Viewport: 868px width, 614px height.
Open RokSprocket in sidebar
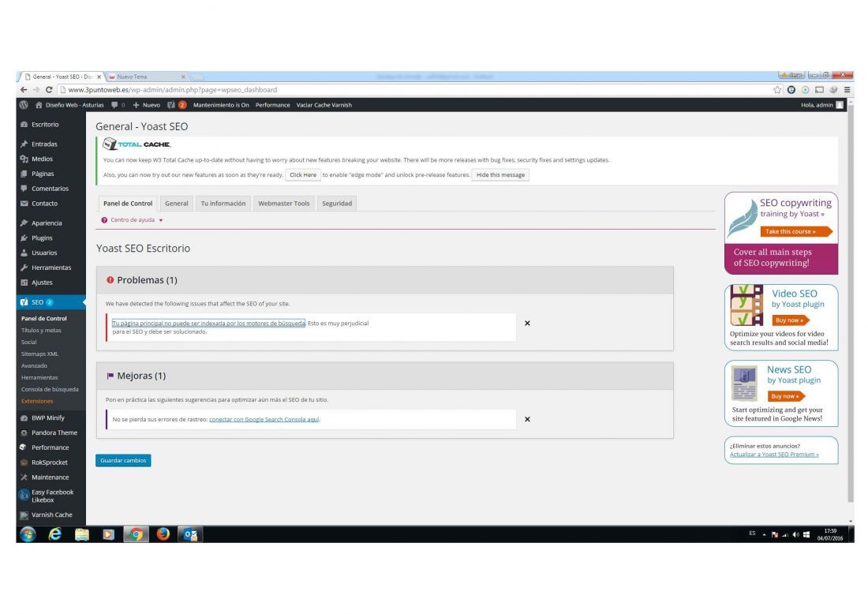click(51, 462)
